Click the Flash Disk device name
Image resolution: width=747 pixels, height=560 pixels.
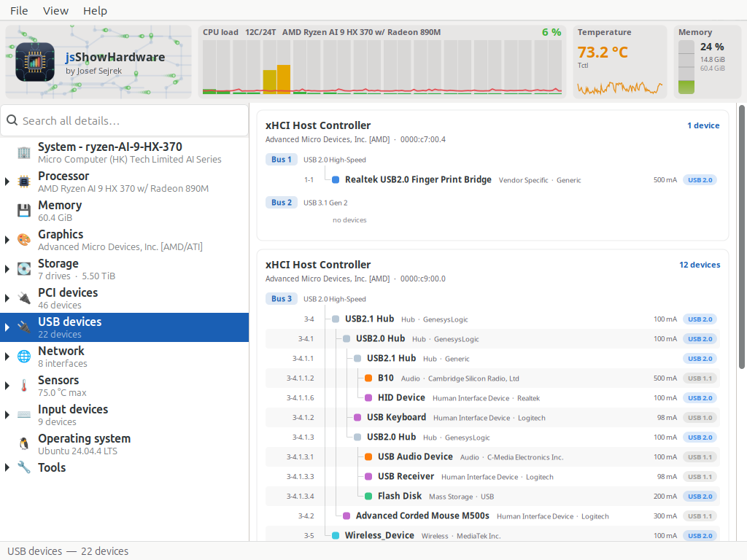click(400, 496)
